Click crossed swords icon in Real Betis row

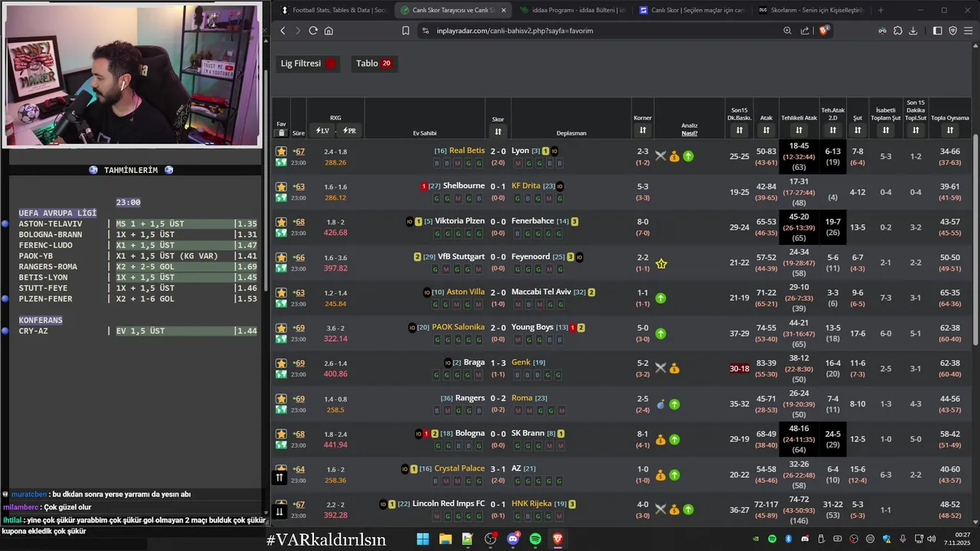(661, 156)
